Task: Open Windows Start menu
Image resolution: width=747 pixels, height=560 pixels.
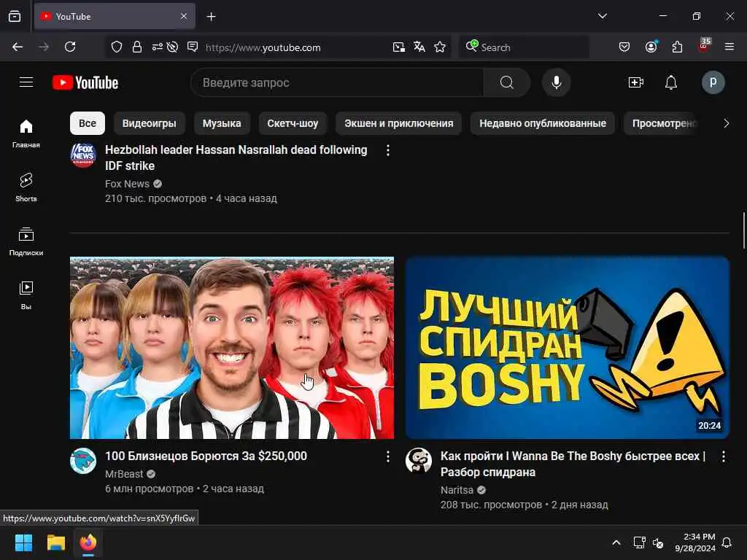Action: 23,542
